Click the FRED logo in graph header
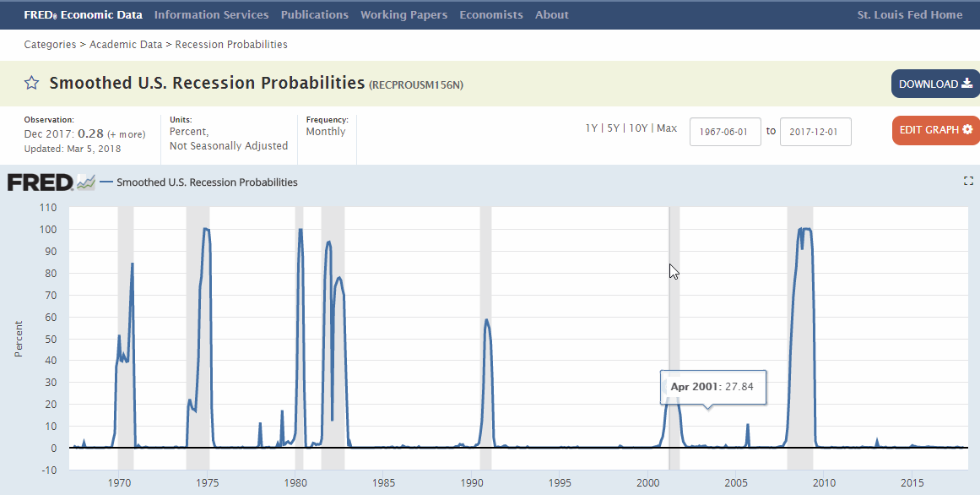980x495 pixels. point(51,182)
